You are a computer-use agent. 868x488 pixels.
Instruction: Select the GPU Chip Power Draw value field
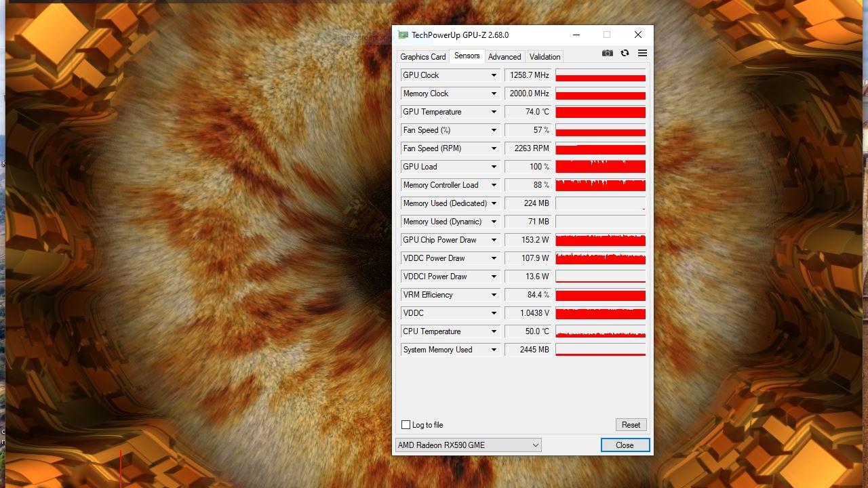tap(528, 240)
